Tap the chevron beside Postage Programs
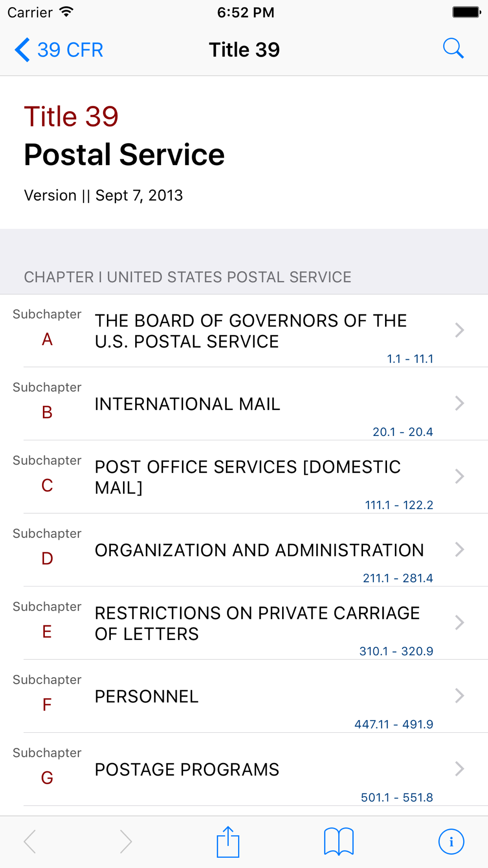 pos(459,769)
